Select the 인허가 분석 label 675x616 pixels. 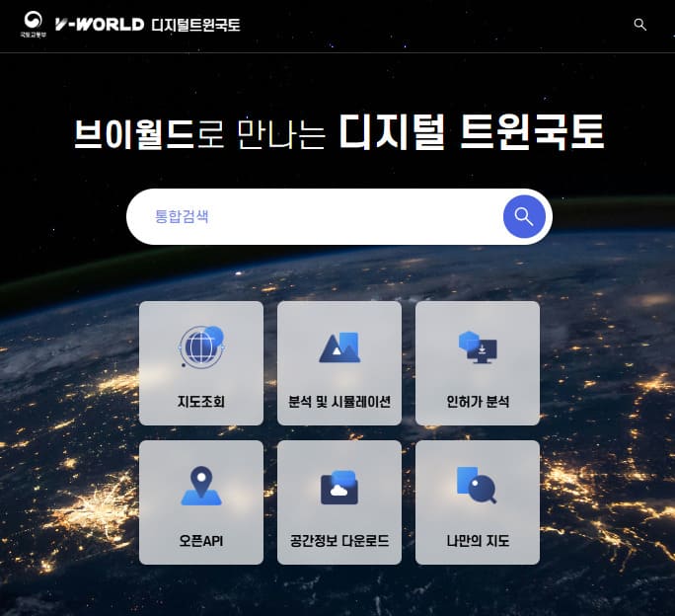point(478,402)
